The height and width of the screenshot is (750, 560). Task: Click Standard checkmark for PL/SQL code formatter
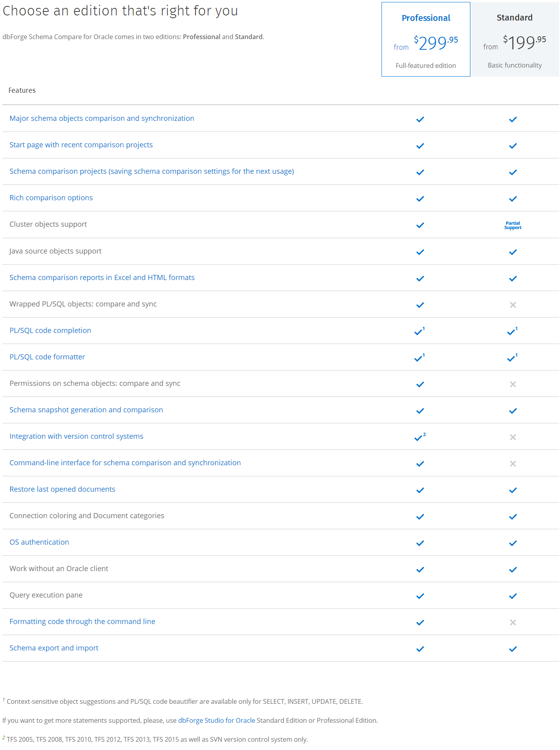coord(512,357)
